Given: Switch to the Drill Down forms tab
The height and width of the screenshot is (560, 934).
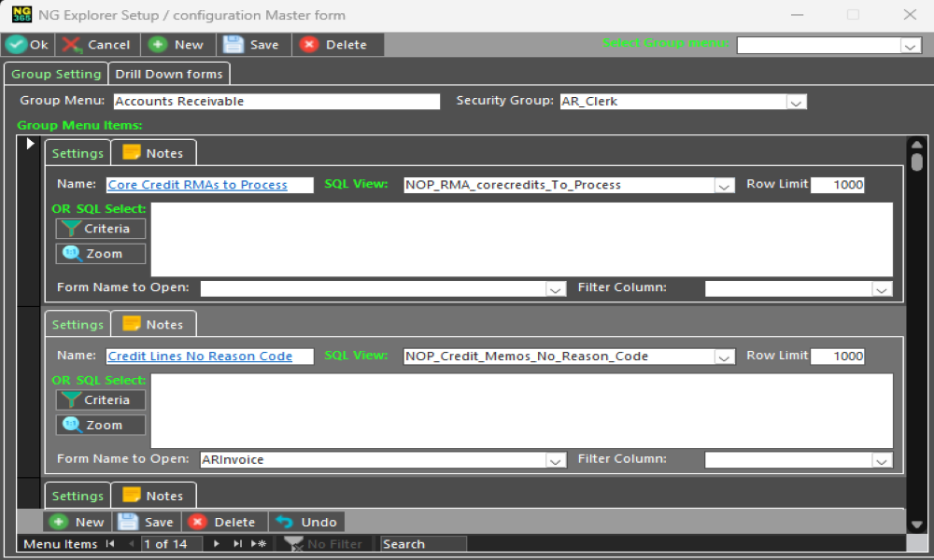Looking at the screenshot, I should pos(169,73).
